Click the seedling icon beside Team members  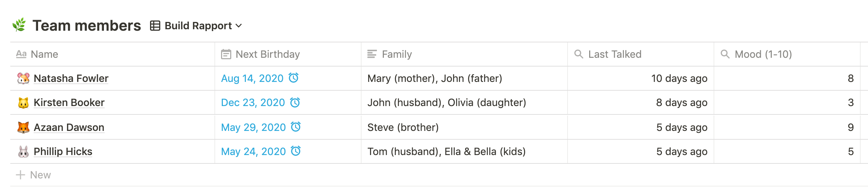tap(19, 25)
